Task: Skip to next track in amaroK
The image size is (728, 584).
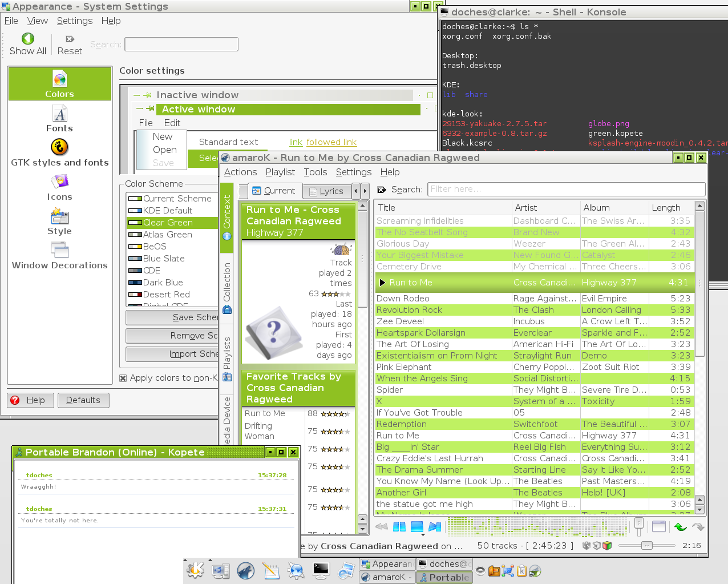Action: coord(435,526)
